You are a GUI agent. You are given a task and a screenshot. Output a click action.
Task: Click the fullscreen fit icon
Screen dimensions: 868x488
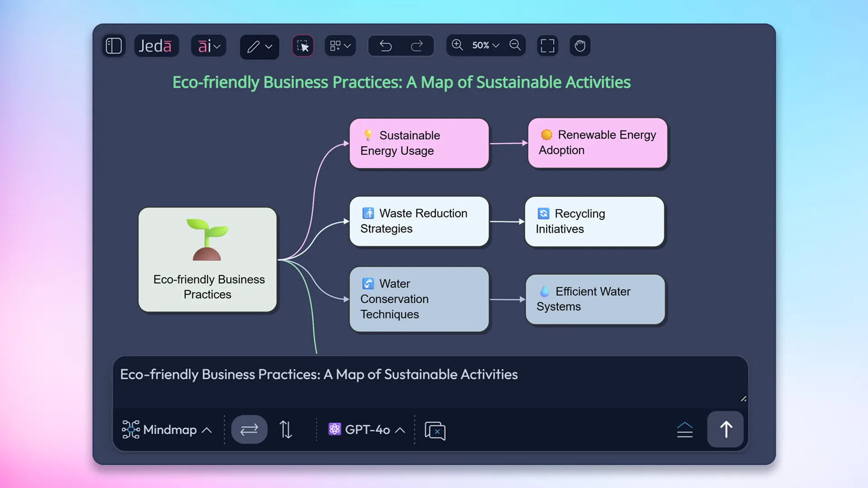coord(547,45)
